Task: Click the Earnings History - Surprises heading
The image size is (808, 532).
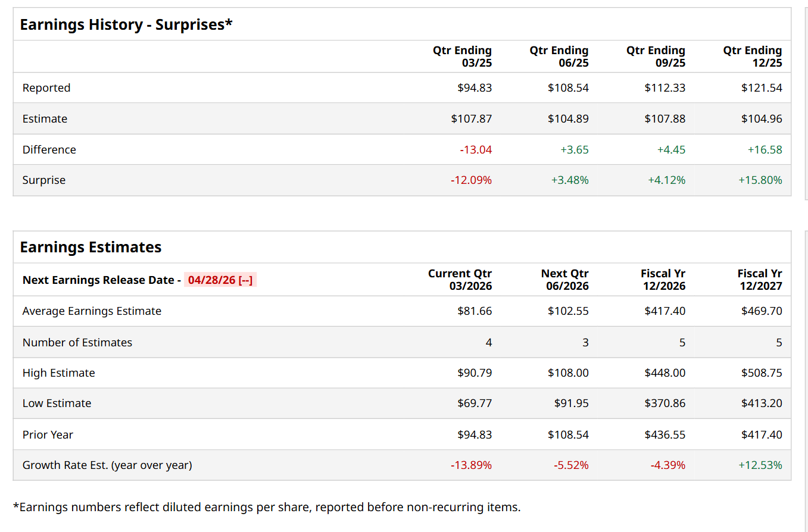Action: (126, 24)
